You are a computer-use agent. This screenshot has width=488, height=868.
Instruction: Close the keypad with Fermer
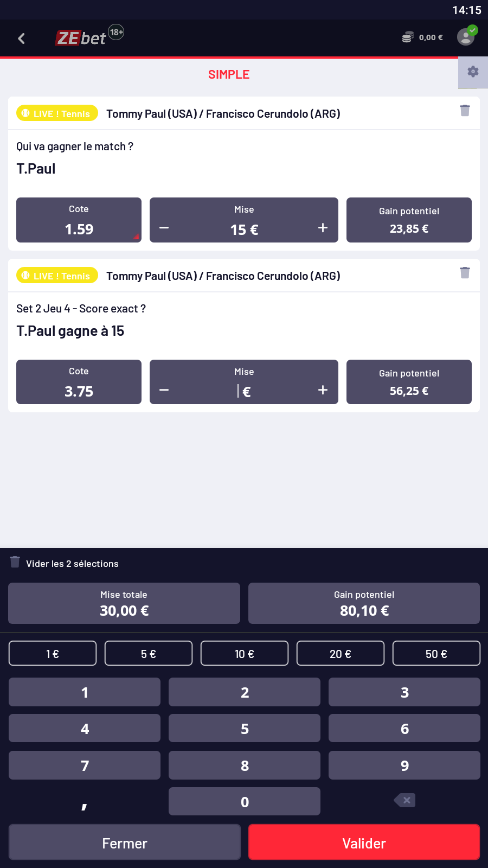point(124,843)
